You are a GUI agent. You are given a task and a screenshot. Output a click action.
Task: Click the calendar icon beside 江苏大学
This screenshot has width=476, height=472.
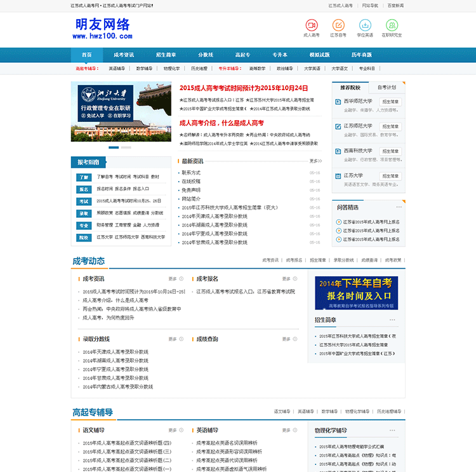click(338, 176)
